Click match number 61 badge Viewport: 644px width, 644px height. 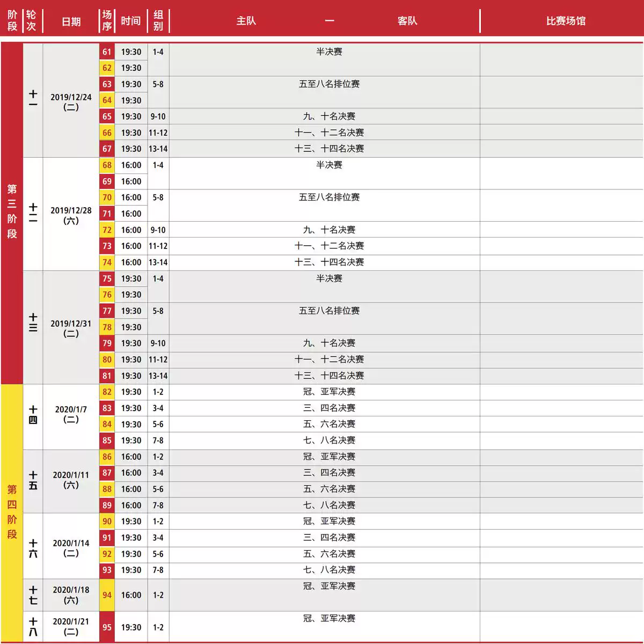pyautogui.click(x=107, y=52)
